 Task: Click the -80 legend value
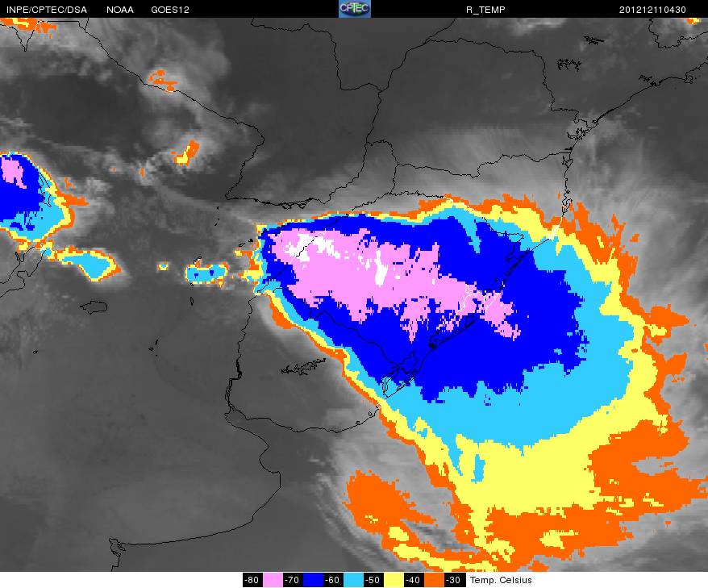pos(253,580)
